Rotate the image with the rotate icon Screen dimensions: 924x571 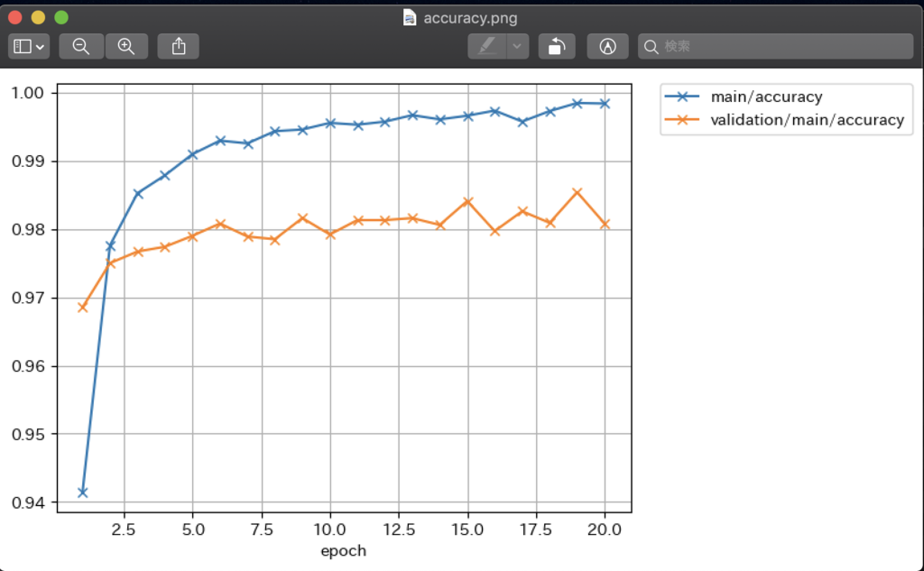click(x=557, y=47)
